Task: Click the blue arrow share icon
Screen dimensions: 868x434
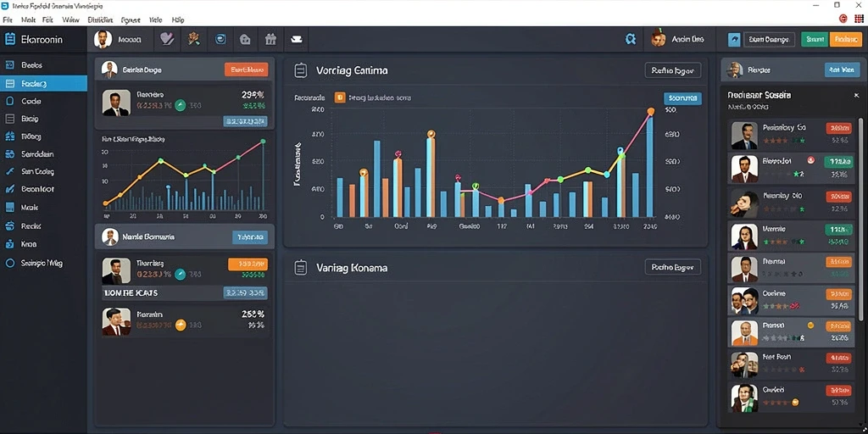Action: click(734, 39)
